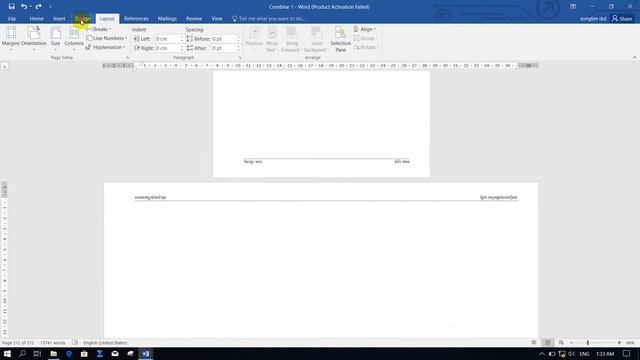Click the Spacing After input field
Viewport: 640px width, 360px height.
[223, 48]
